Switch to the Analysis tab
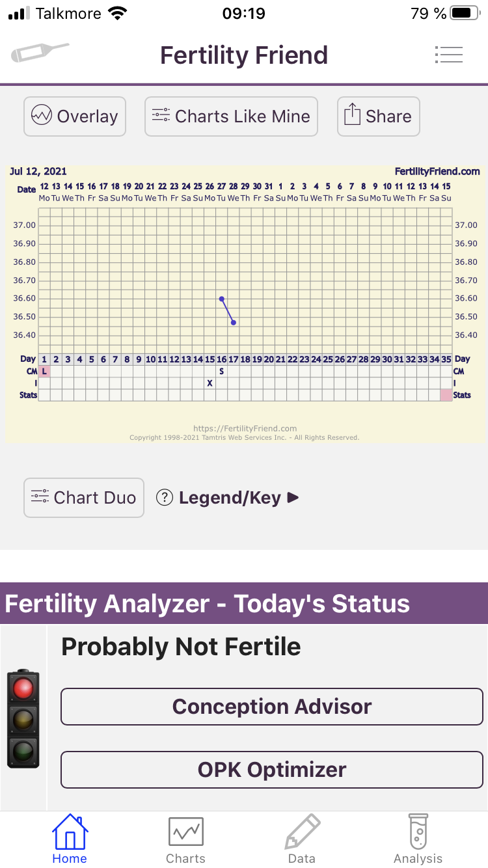Viewport: 488px width, 868px height. (418, 839)
